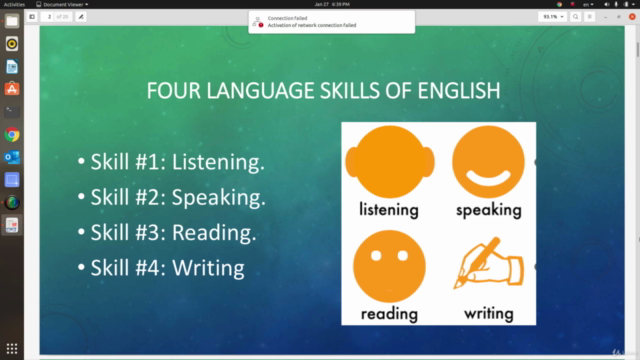Open the clock and calendar at top
Viewport: 640px width, 360px height.
332,4
